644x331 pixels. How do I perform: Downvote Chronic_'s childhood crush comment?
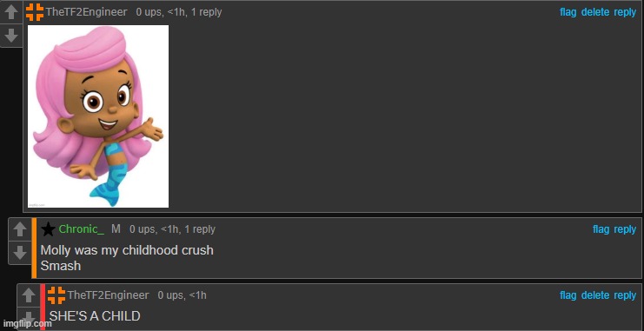[x=20, y=253]
